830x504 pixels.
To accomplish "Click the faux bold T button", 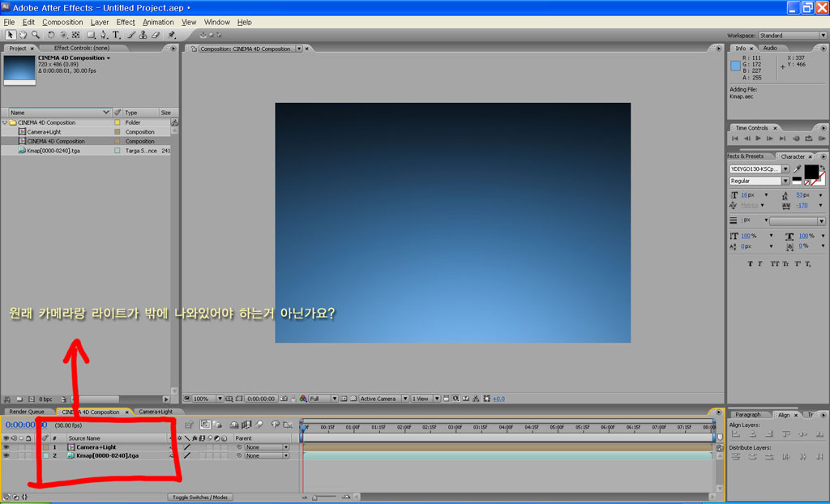I will (750, 263).
